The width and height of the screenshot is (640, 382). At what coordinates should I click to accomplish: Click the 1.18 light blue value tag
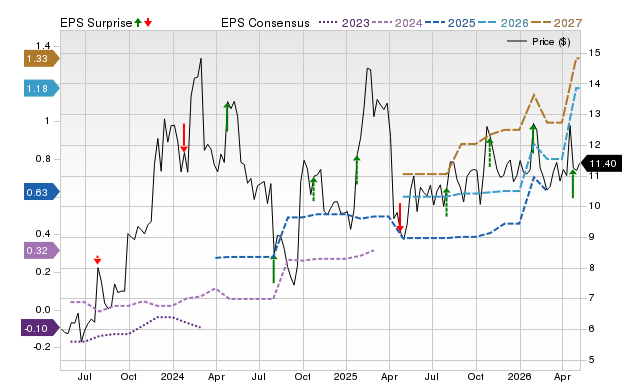[41, 88]
